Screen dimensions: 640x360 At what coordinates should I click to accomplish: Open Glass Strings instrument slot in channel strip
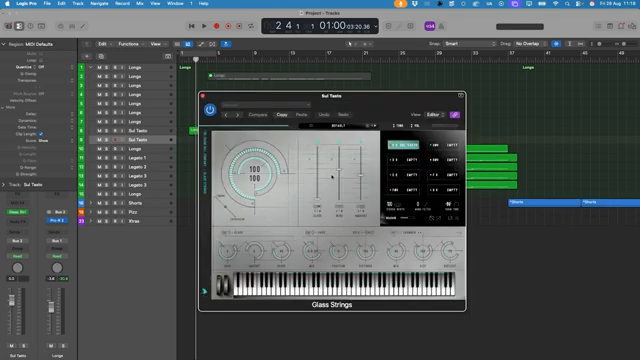[18, 212]
